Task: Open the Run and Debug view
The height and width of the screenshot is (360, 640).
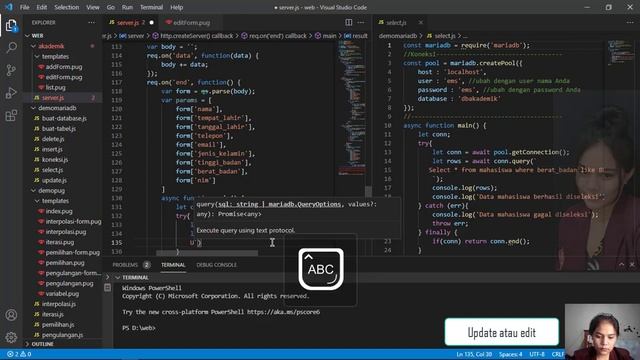Action: coord(11,93)
